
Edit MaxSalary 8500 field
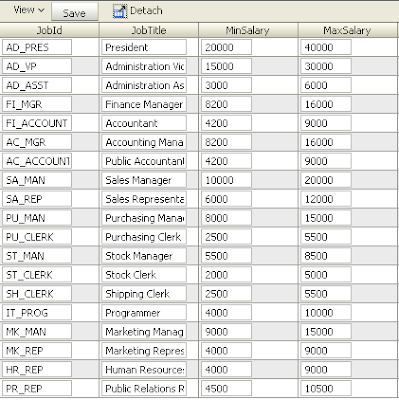pos(326,256)
